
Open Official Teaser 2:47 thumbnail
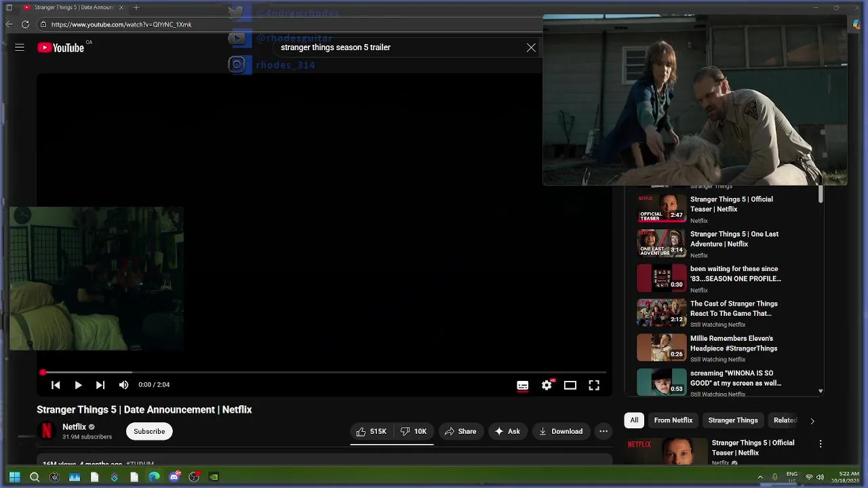[x=662, y=208]
